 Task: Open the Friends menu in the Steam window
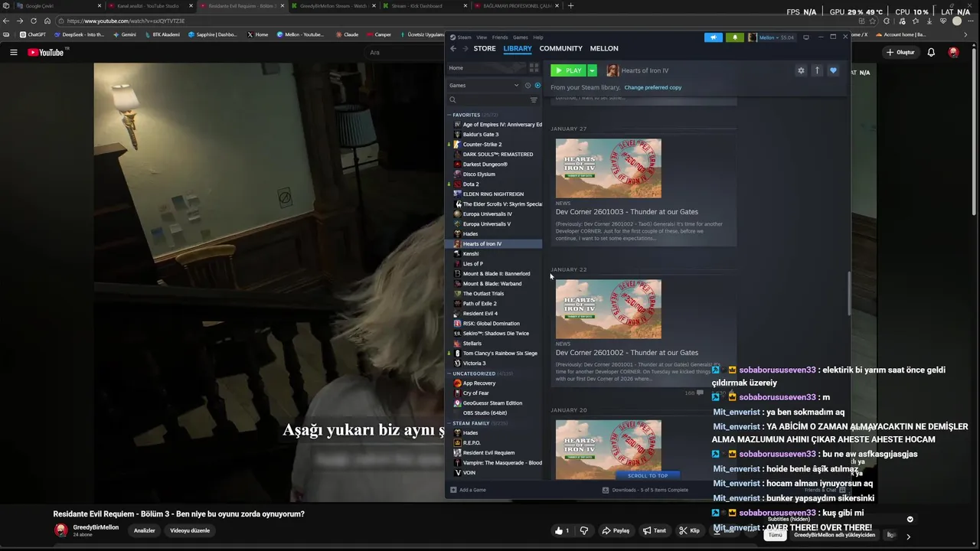click(500, 37)
